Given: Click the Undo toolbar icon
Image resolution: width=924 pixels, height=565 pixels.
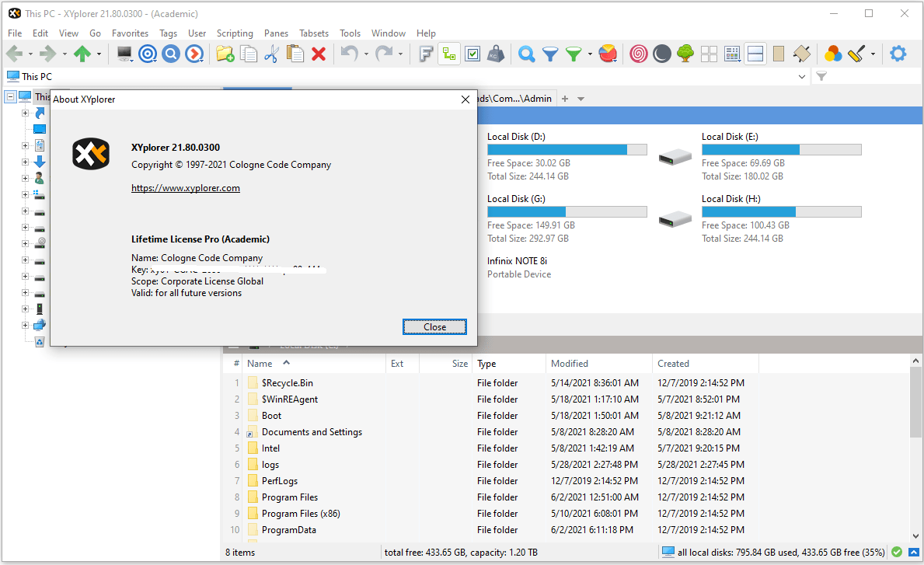Looking at the screenshot, I should (x=350, y=54).
